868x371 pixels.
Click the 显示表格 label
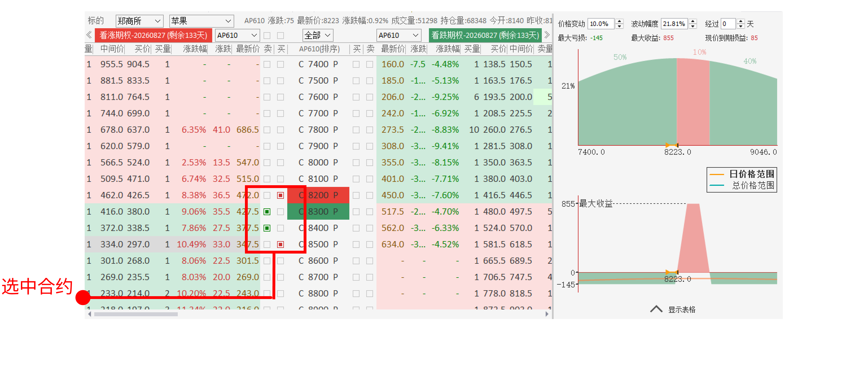[682, 310]
